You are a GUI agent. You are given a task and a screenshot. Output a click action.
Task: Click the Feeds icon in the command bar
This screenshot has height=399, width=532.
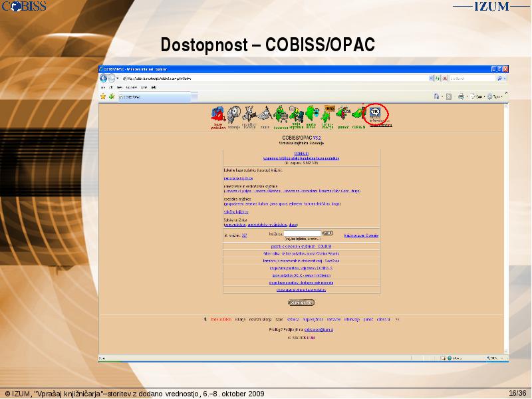tap(449, 96)
